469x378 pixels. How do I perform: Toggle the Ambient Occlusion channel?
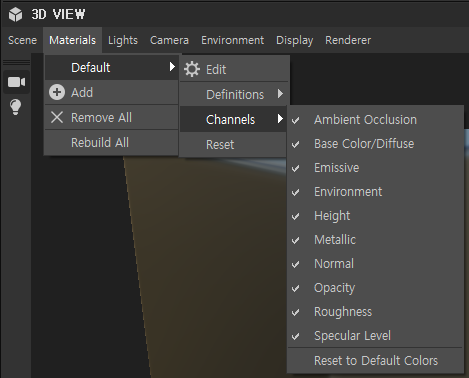375,120
